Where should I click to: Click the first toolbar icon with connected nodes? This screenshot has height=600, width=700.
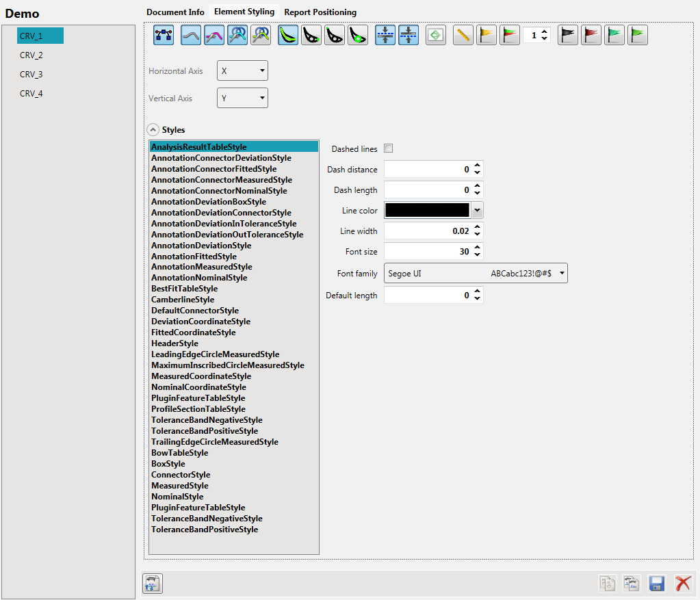(164, 35)
